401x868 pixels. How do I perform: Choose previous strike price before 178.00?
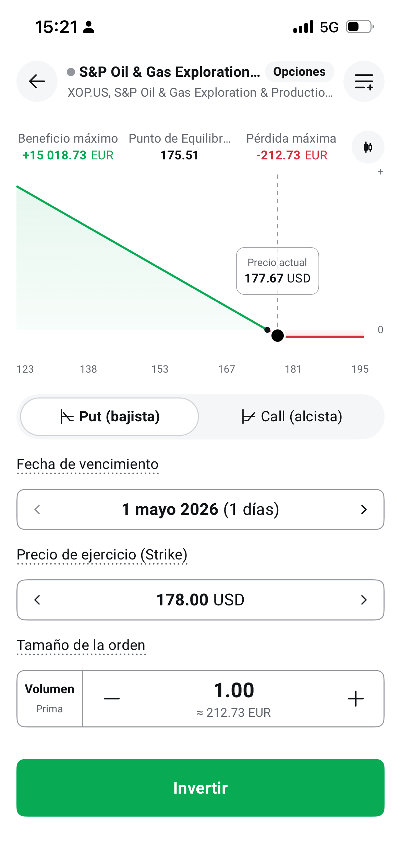(x=37, y=600)
